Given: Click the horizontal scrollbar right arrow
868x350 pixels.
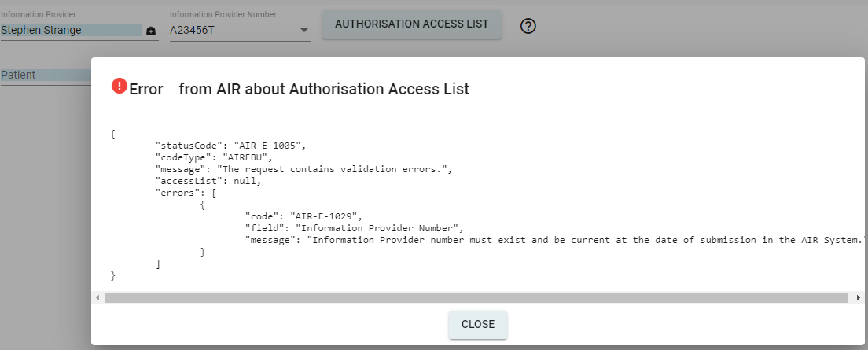Looking at the screenshot, I should click(x=859, y=298).
